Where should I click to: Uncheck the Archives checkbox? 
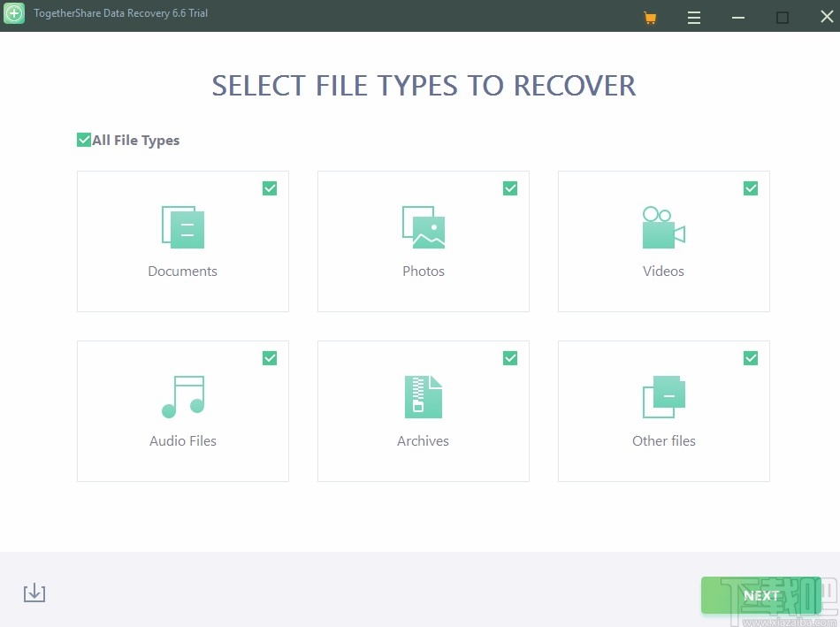[x=510, y=357]
